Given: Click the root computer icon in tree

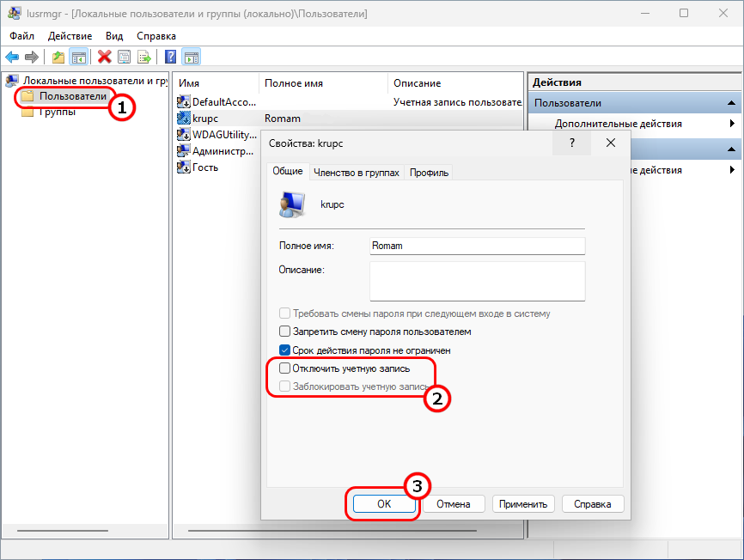Looking at the screenshot, I should coord(12,81).
